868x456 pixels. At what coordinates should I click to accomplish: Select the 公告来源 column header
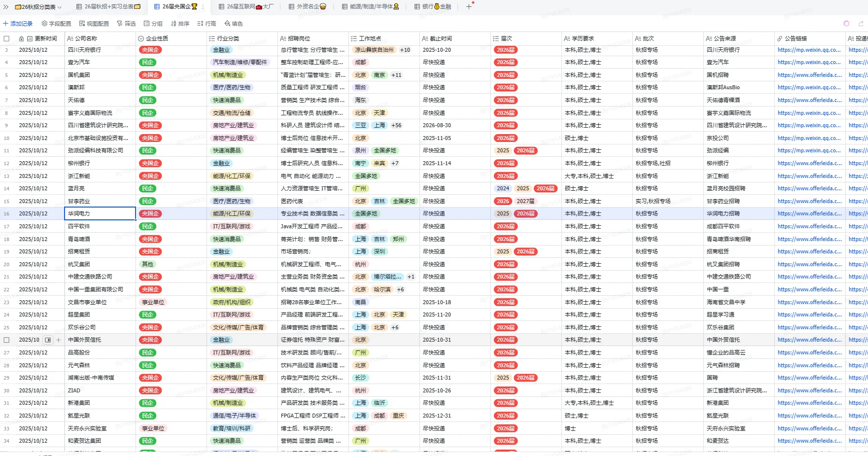pyautogui.click(x=739, y=38)
